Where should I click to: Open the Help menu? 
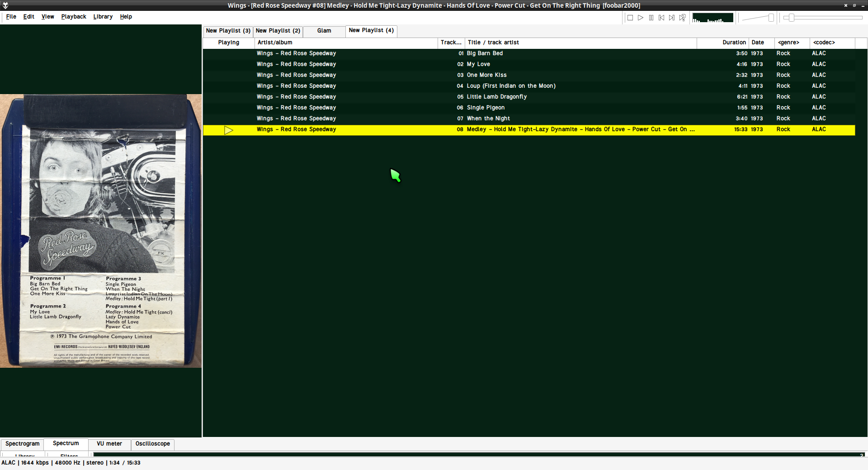tap(126, 17)
